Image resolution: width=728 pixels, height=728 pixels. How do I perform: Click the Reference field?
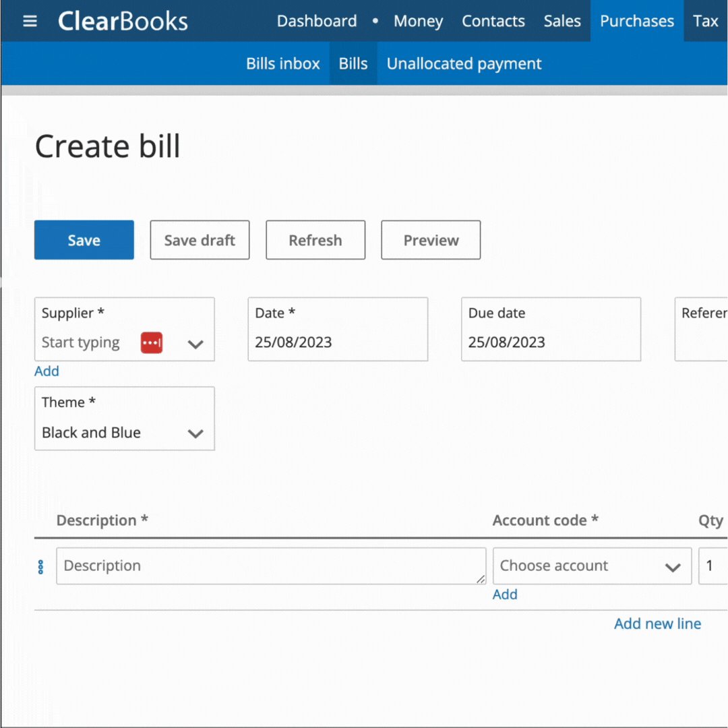701,329
